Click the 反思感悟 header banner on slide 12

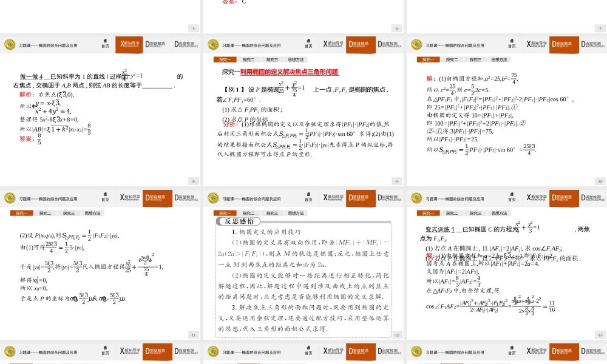coord(238,222)
